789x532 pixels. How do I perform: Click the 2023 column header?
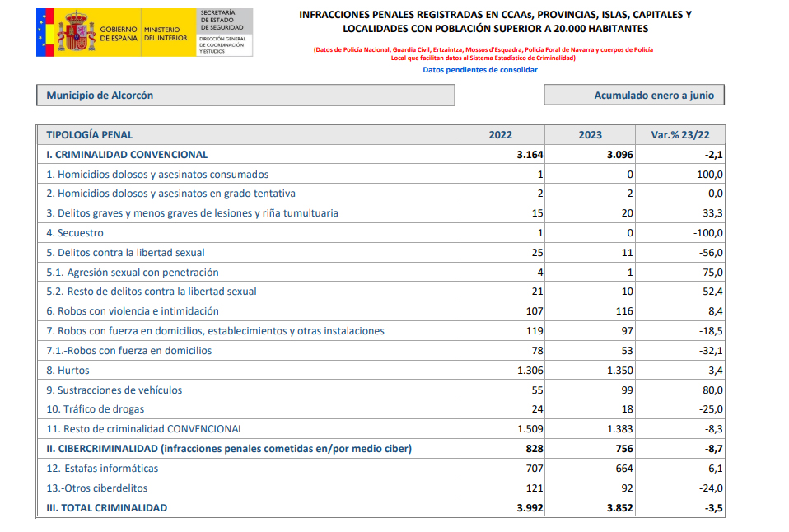(x=590, y=135)
